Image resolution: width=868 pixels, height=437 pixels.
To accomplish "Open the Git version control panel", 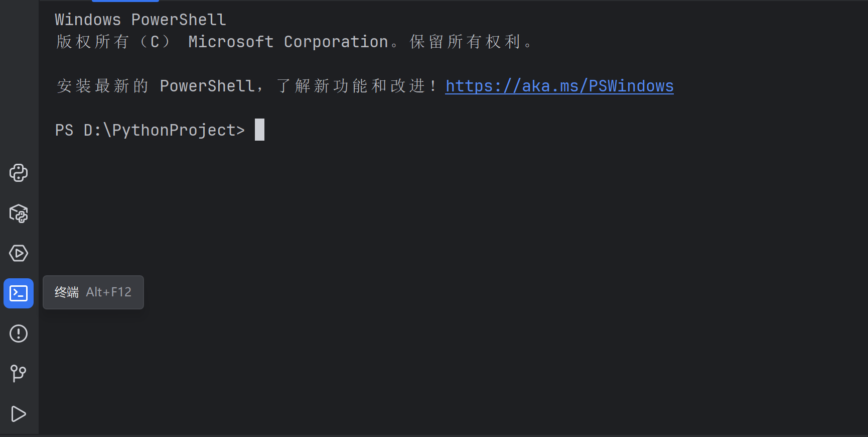I will click(x=19, y=374).
